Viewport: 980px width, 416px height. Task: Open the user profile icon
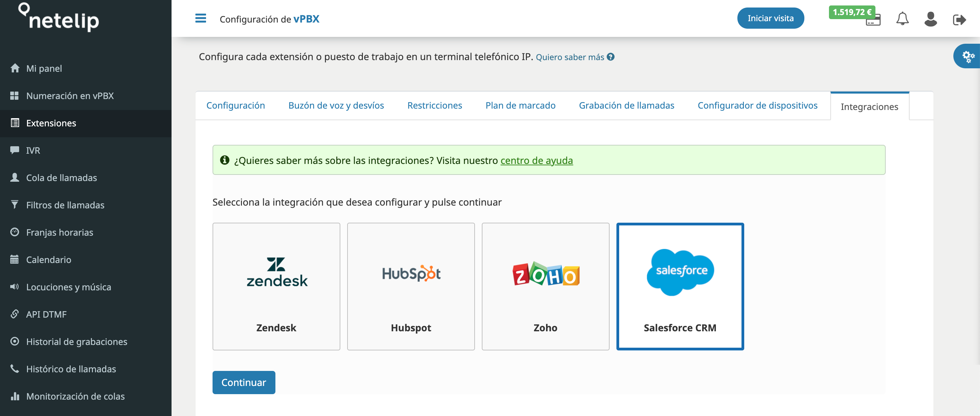tap(930, 19)
